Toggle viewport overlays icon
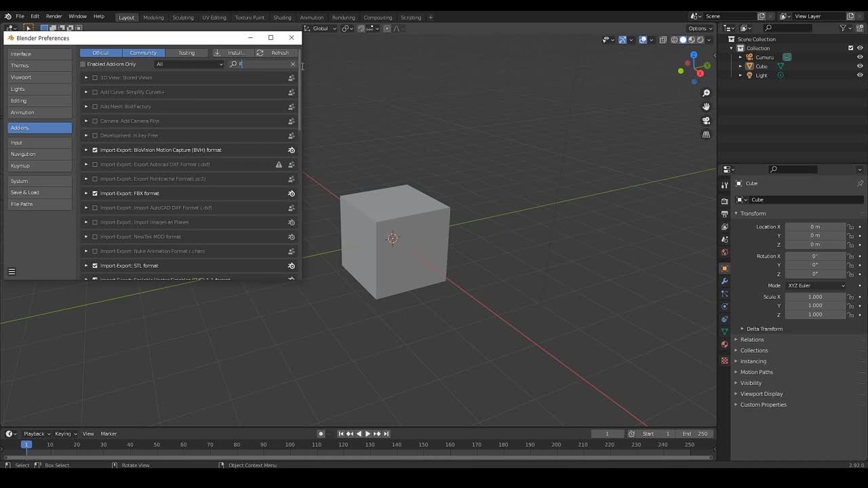 coord(643,40)
